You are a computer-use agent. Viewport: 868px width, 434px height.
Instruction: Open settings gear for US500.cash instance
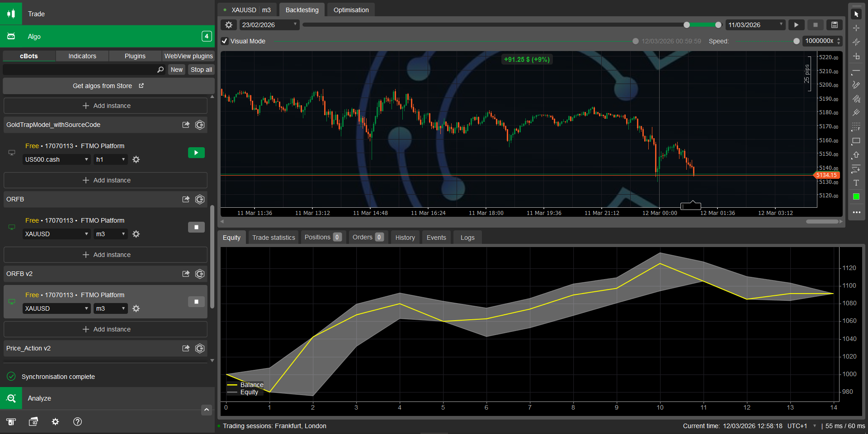[x=136, y=159]
